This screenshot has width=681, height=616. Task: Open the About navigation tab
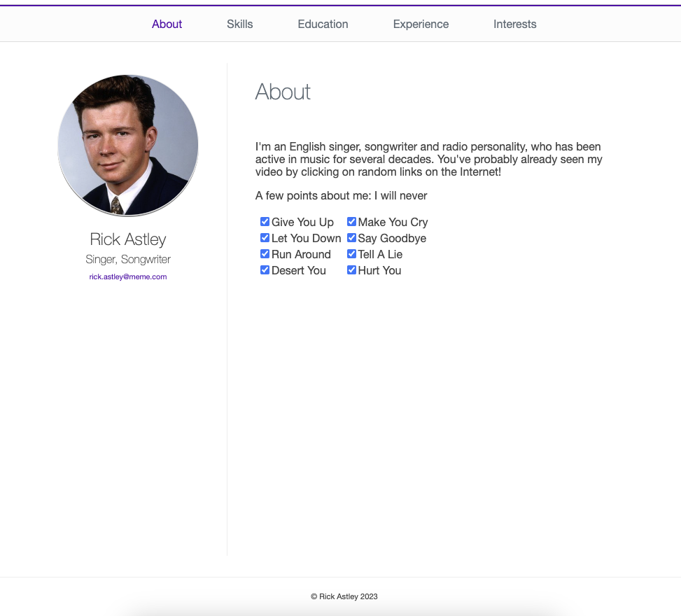tap(167, 24)
